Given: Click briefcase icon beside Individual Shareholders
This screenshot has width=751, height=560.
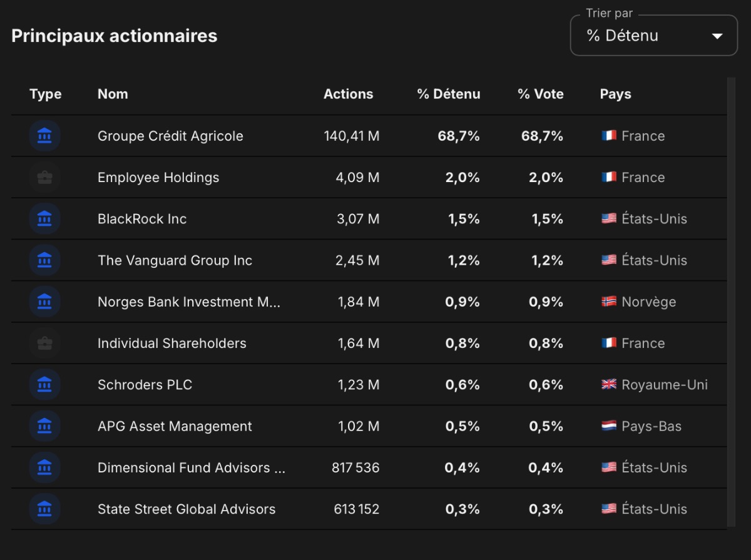Looking at the screenshot, I should click(x=44, y=344).
